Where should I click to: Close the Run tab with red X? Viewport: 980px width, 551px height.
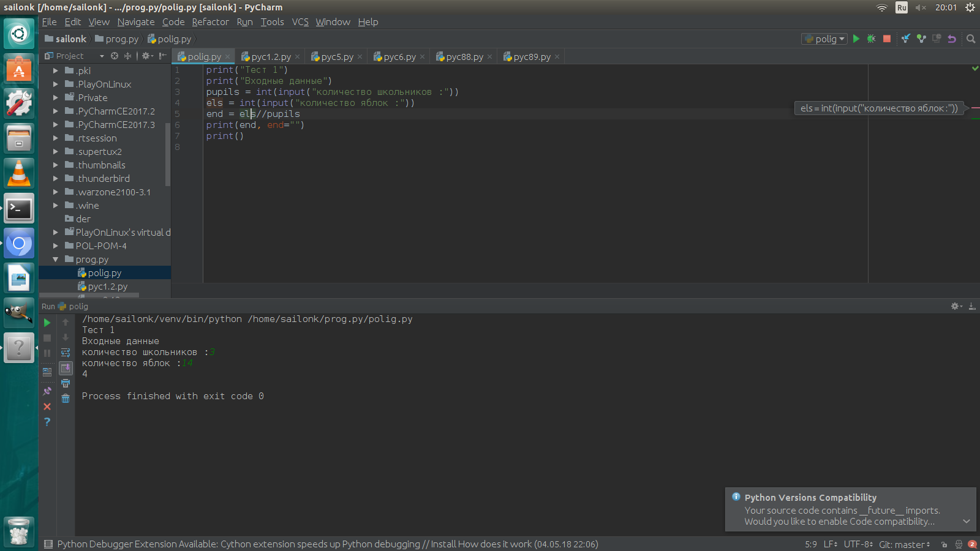pyautogui.click(x=47, y=407)
